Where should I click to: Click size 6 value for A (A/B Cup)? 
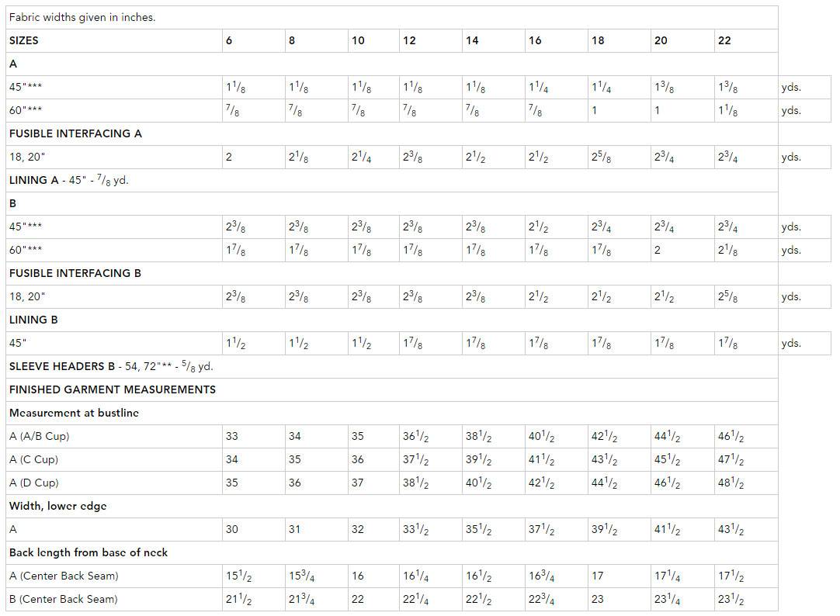pyautogui.click(x=232, y=436)
